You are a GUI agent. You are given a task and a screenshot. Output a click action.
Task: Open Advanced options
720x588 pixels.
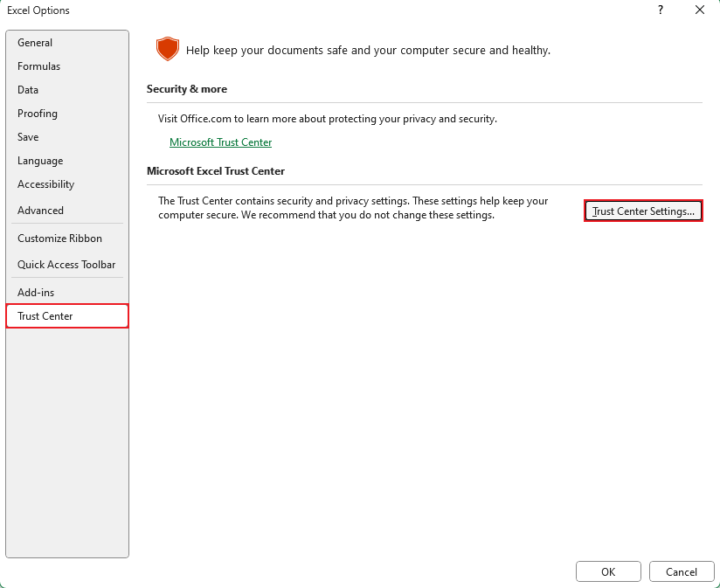point(67,211)
